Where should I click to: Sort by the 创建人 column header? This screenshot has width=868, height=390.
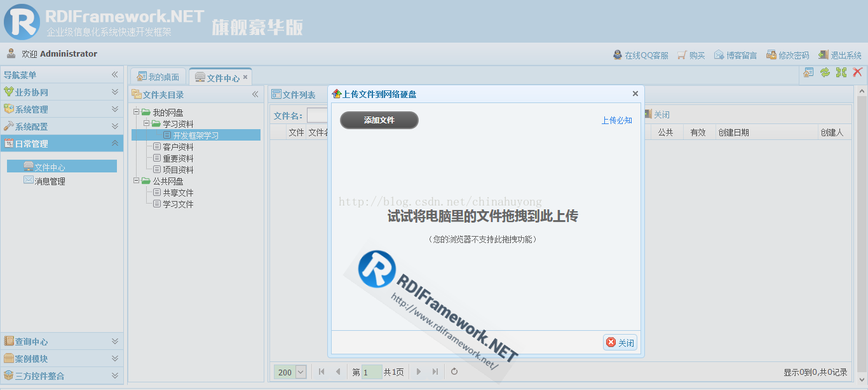point(834,132)
